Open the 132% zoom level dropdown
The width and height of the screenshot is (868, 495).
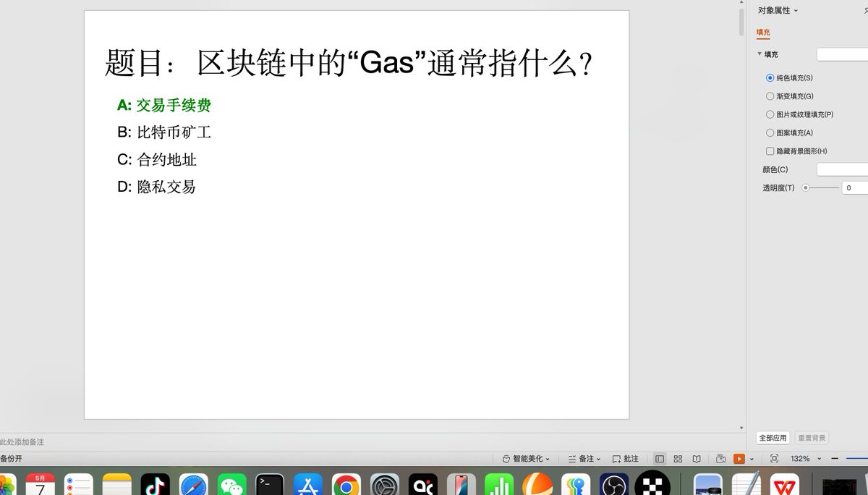point(819,460)
